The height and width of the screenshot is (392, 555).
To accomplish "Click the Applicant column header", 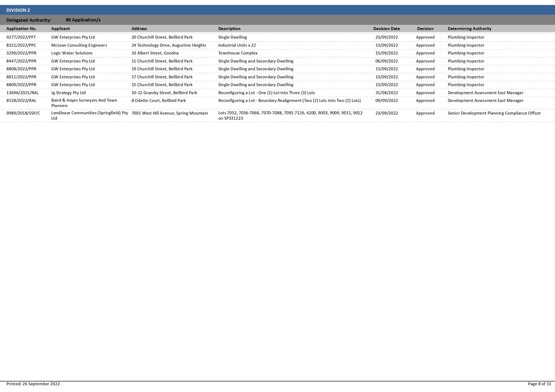I will (x=60, y=29).
